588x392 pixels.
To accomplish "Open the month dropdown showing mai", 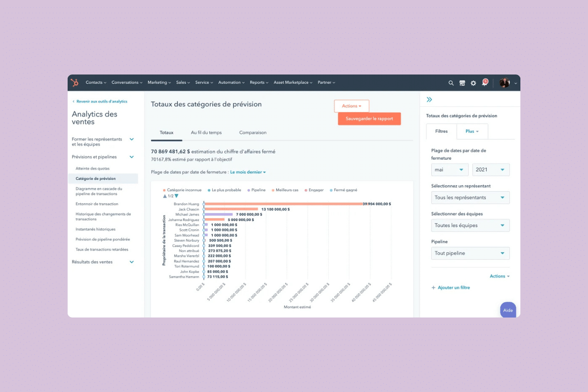I will [x=449, y=170].
